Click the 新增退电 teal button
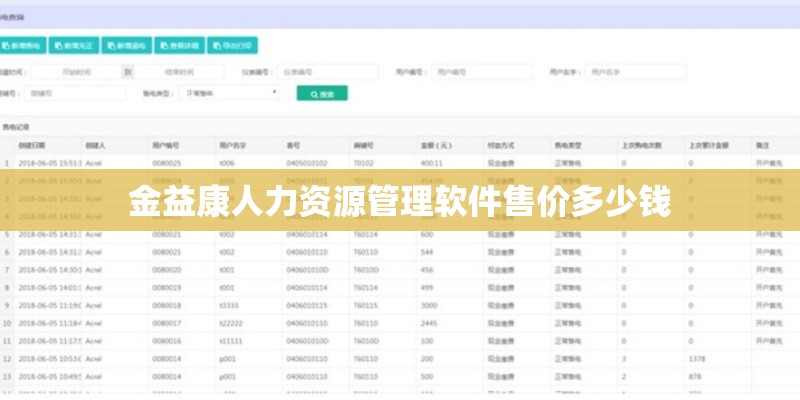 point(127,45)
